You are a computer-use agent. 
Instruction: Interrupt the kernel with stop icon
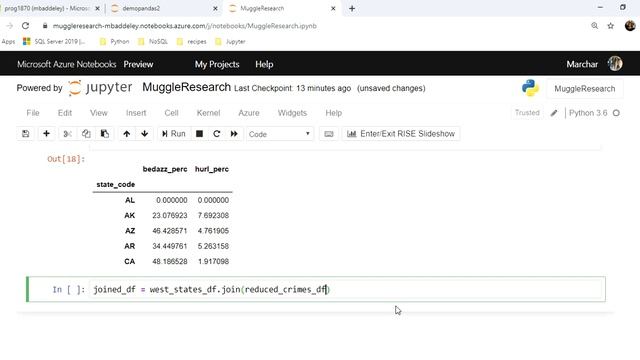click(199, 134)
